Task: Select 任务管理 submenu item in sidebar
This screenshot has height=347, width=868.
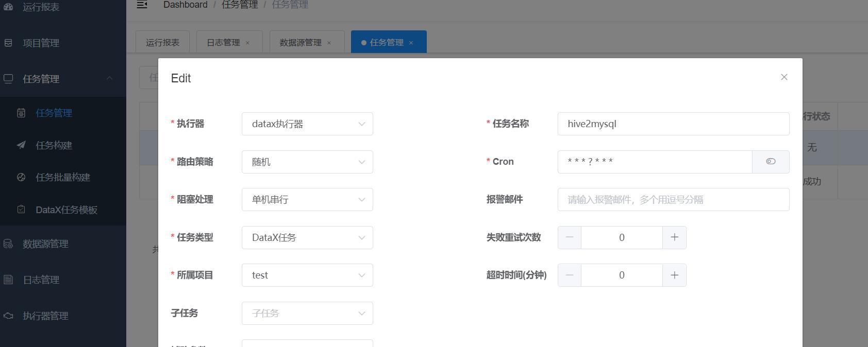Action: [x=63, y=113]
